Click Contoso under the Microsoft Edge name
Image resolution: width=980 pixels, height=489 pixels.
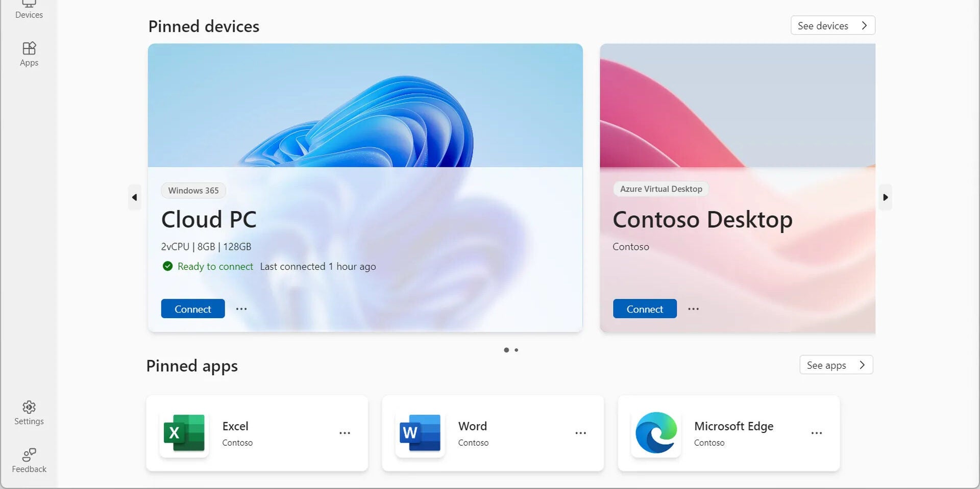coord(709,443)
